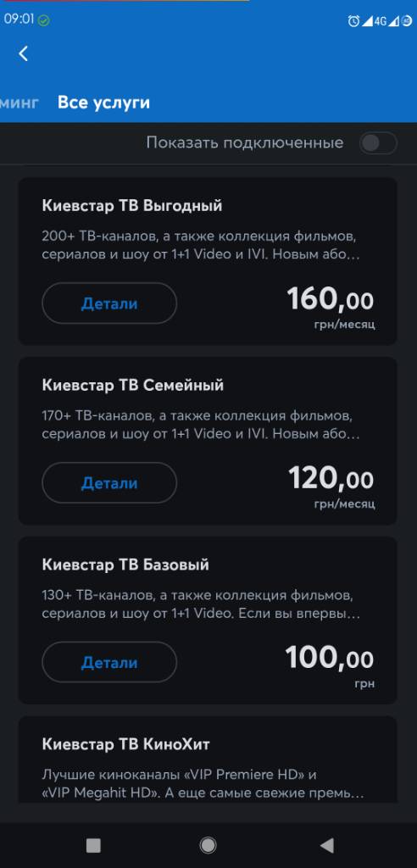Open the partially visible роуминг tab
417x868 pixels.
coord(19,103)
